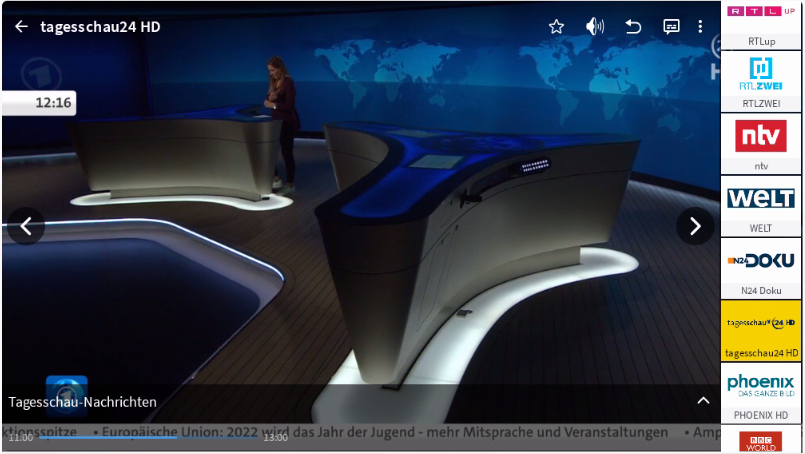Viewport: 805px width, 454px height.
Task: Select PHOENIX HD channel
Action: coord(761,393)
